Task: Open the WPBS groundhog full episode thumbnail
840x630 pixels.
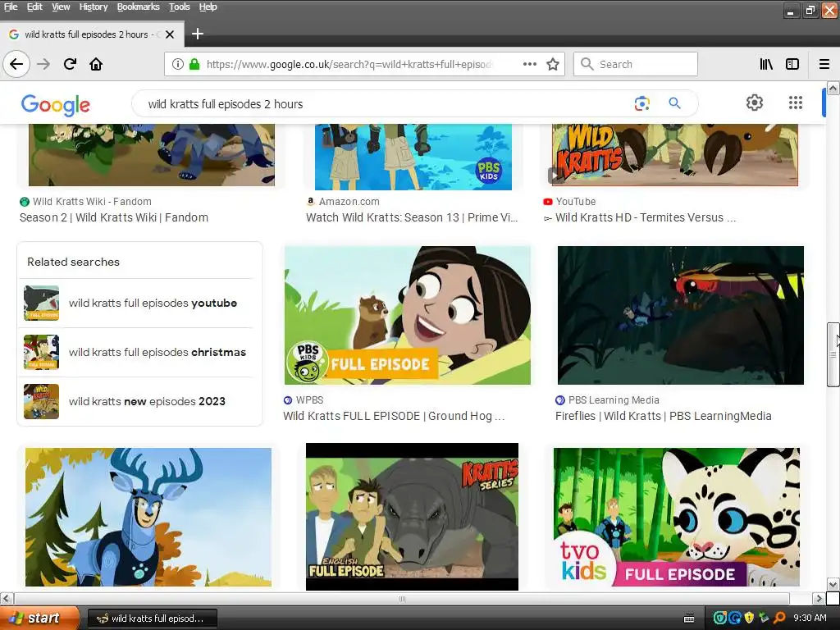Action: click(x=408, y=315)
